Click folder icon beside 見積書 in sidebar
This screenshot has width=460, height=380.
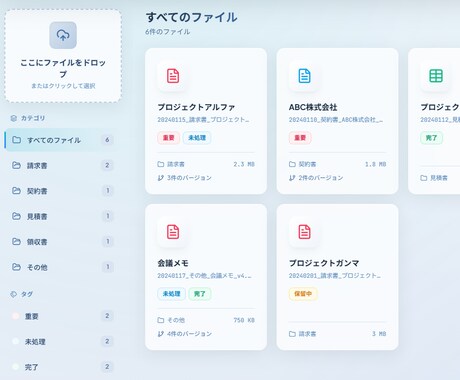coord(16,216)
